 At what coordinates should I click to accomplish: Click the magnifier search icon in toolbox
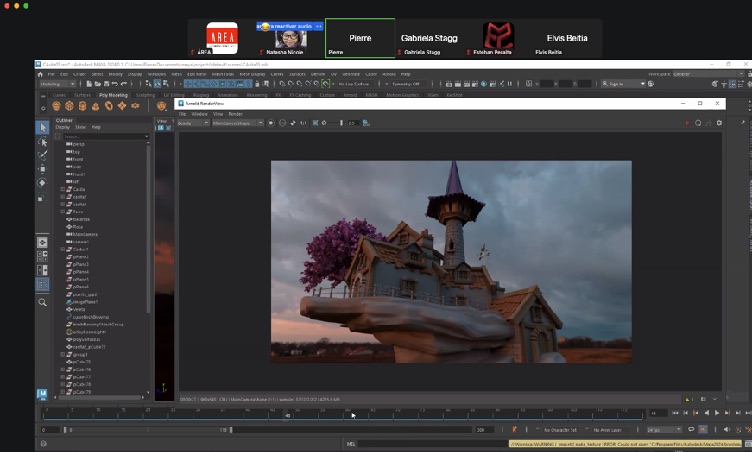pyautogui.click(x=43, y=302)
